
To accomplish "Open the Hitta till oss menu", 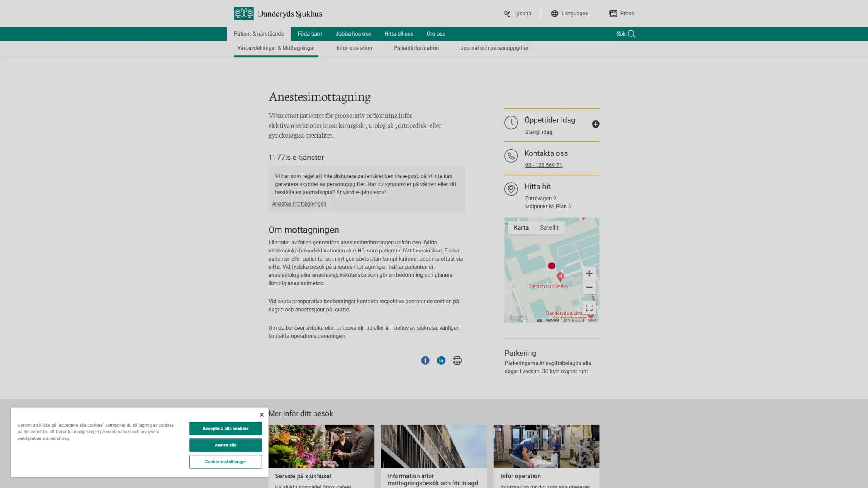I will click(x=399, y=34).
